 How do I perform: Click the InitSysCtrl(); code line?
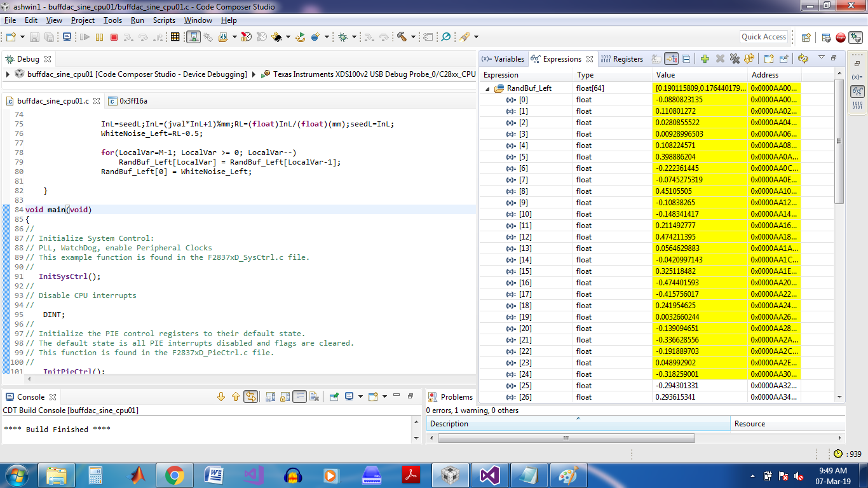[x=70, y=276]
